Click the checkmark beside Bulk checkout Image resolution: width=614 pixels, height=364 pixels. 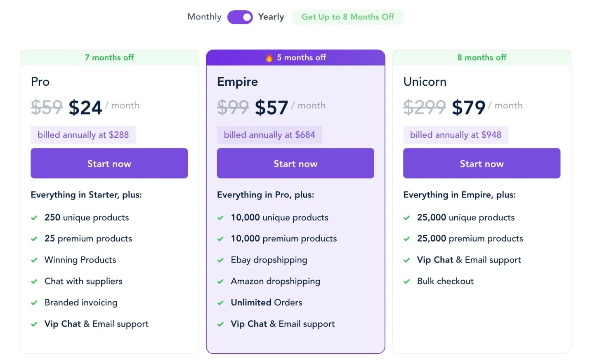pos(406,281)
